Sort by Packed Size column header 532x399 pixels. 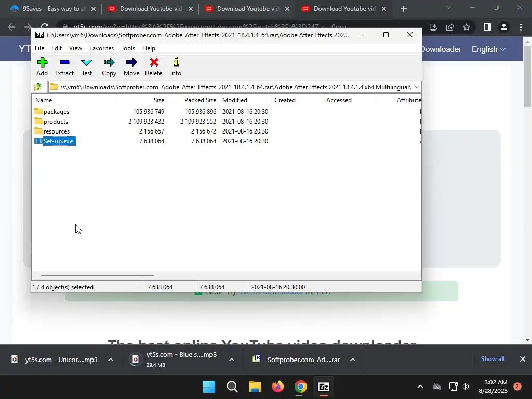tap(193, 100)
